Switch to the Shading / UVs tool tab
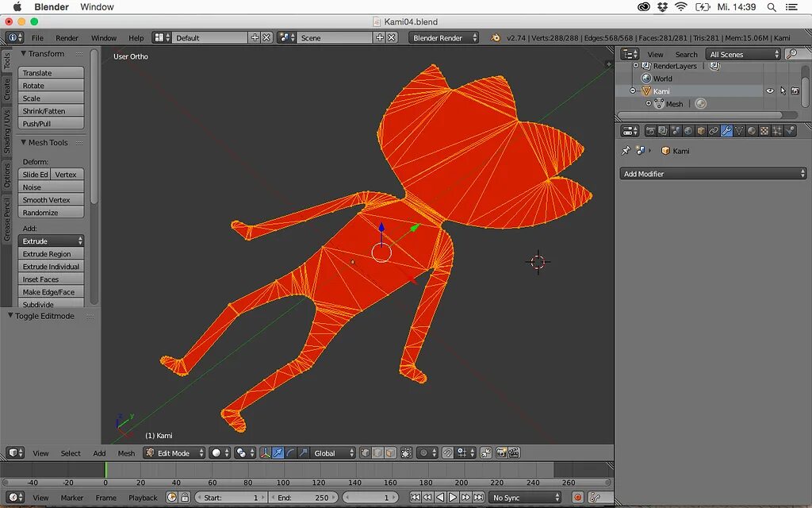This screenshot has height=508, width=812. click(6, 132)
